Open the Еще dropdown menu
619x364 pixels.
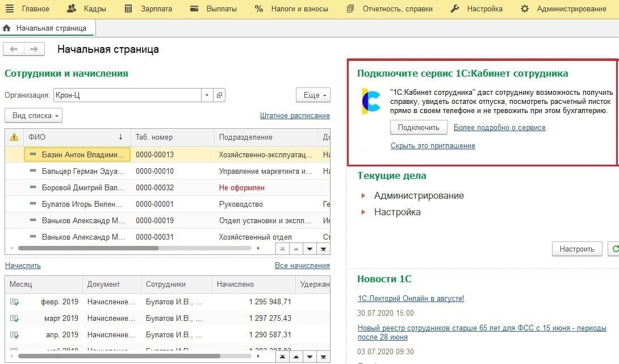pyautogui.click(x=313, y=95)
